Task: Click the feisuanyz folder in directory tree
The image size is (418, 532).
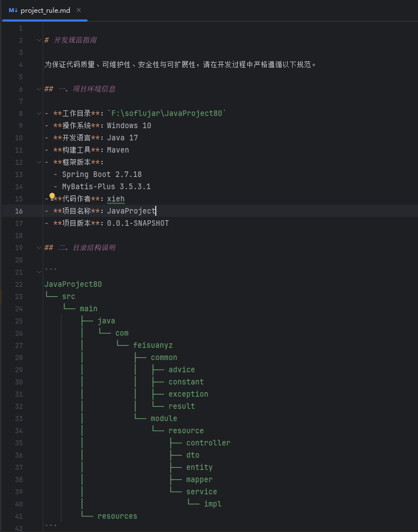Action: coord(152,345)
